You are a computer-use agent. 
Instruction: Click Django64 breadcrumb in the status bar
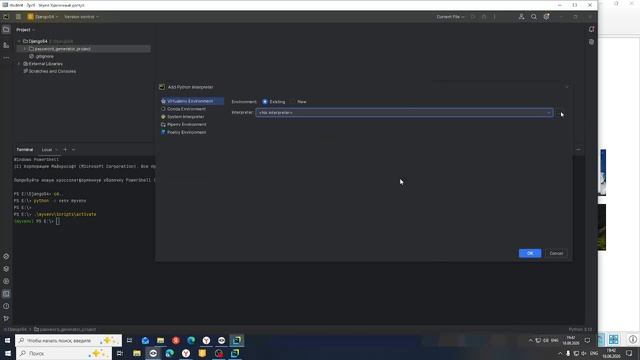pyautogui.click(x=16, y=329)
